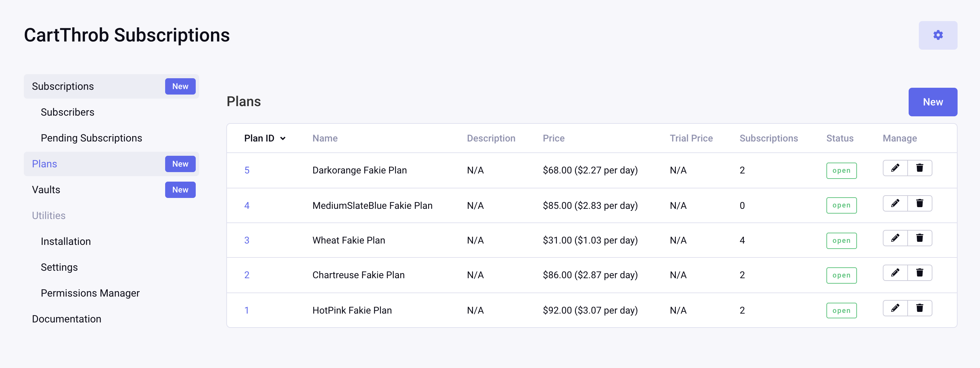Select the Darkorange Fakie Plan name
The image size is (980, 368).
click(360, 170)
